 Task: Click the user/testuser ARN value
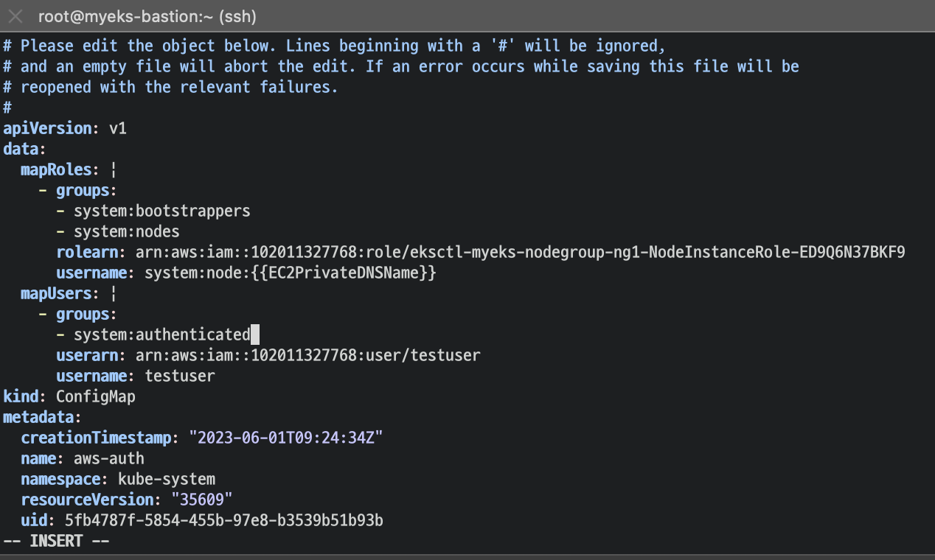(x=308, y=355)
